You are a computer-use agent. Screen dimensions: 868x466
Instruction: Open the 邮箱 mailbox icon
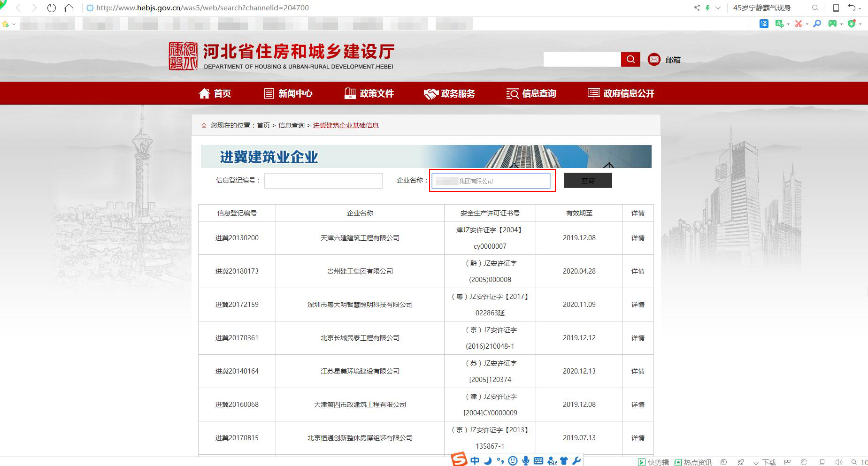654,59
